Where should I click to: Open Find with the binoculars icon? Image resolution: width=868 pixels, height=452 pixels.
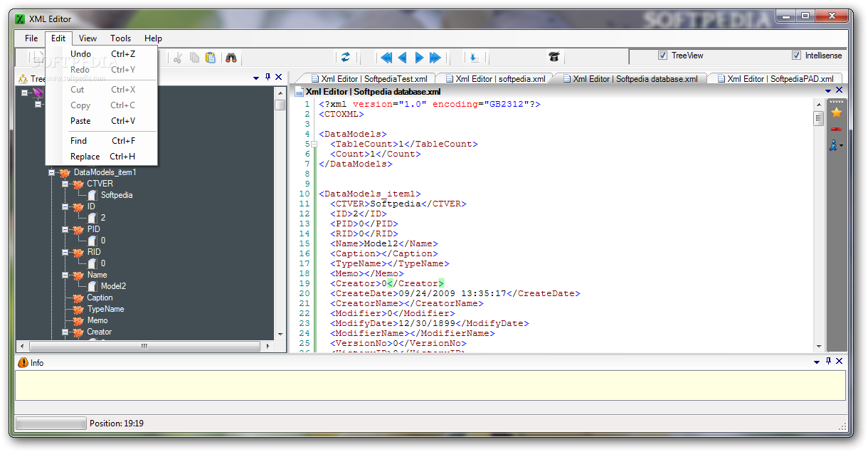click(231, 58)
